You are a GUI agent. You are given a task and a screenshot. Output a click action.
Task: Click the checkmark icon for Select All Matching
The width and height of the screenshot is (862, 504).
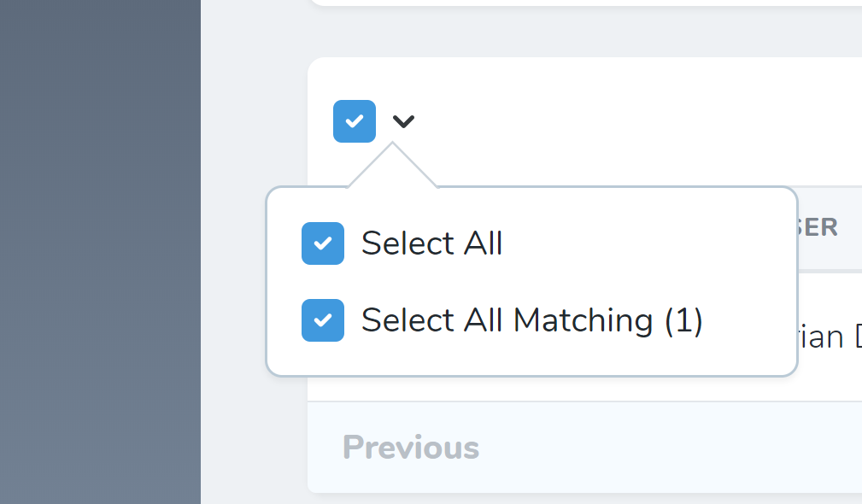(x=322, y=320)
